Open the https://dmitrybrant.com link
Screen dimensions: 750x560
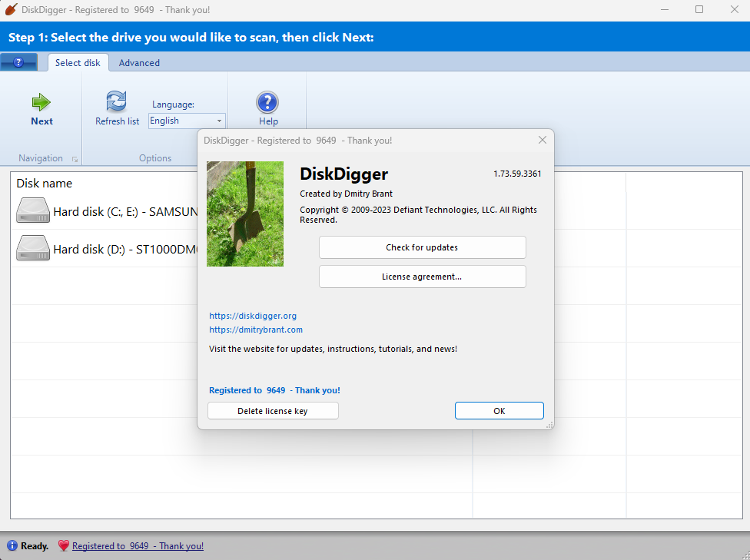point(256,330)
